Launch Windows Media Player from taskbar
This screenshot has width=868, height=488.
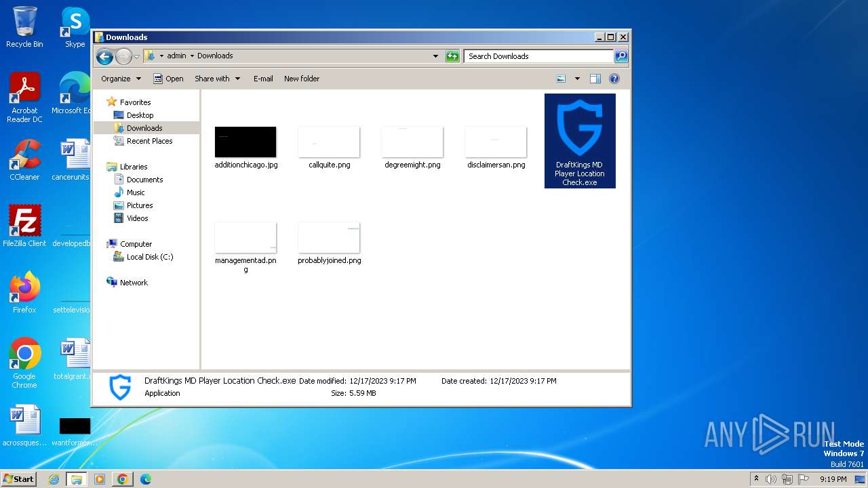coord(100,479)
